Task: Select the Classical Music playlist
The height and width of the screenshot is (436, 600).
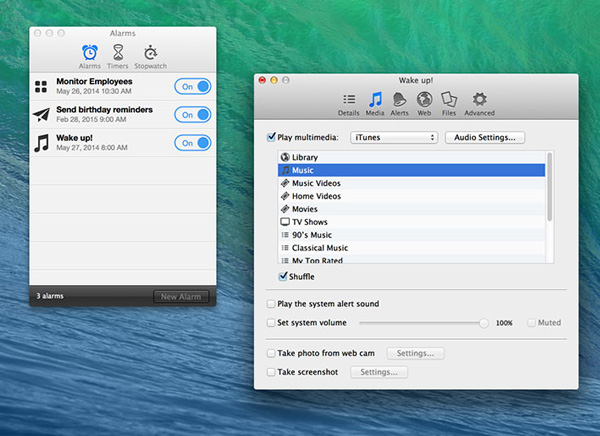Action: (411, 248)
